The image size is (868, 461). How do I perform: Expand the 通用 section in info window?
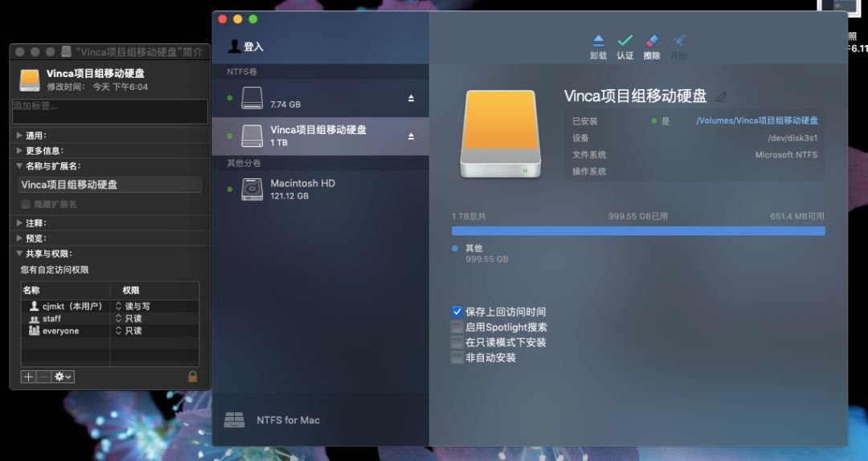(19, 135)
